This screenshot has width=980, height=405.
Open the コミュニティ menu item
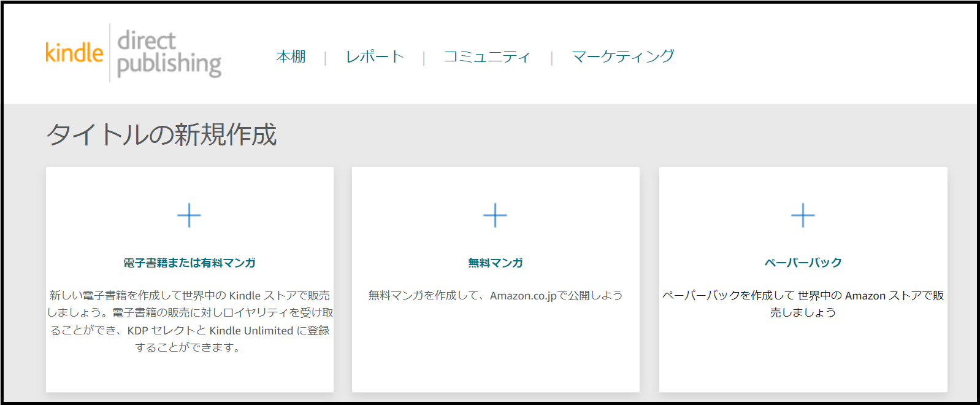point(487,56)
